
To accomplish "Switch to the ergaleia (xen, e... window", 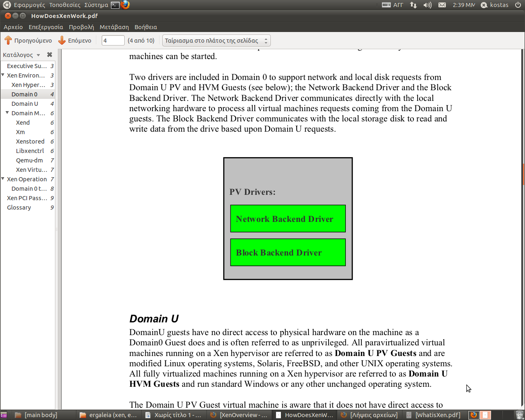I will click(x=109, y=415).
